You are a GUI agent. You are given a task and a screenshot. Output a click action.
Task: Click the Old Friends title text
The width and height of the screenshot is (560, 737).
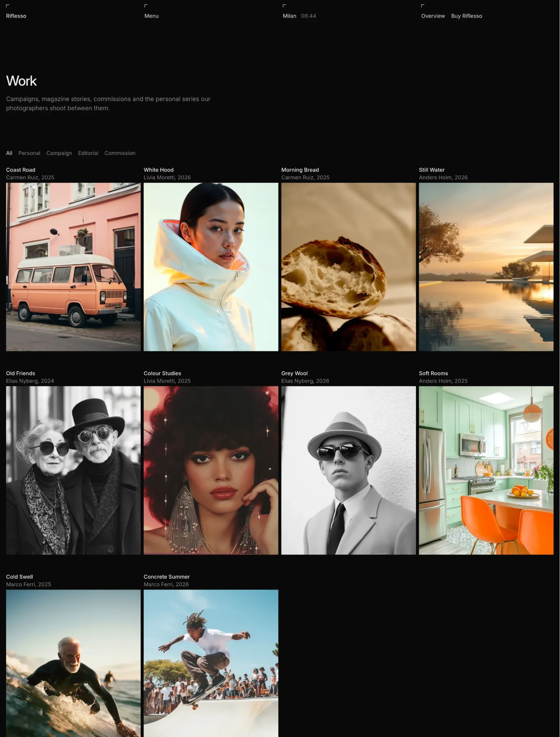pyautogui.click(x=21, y=373)
